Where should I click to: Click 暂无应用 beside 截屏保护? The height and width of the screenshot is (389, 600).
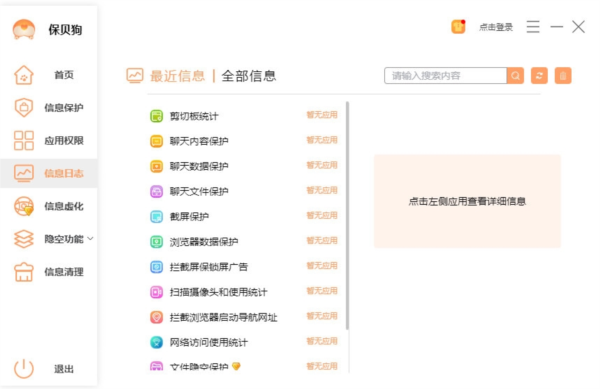[322, 215]
